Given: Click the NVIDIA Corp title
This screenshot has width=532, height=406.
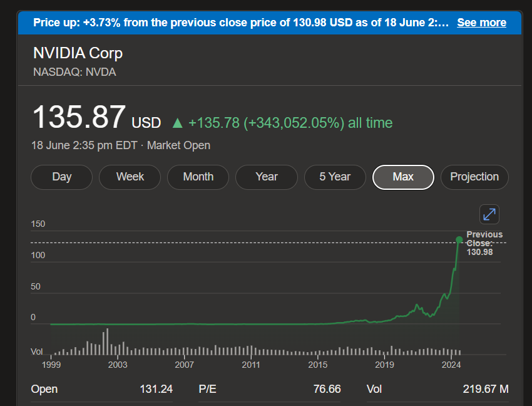Looking at the screenshot, I should (78, 53).
